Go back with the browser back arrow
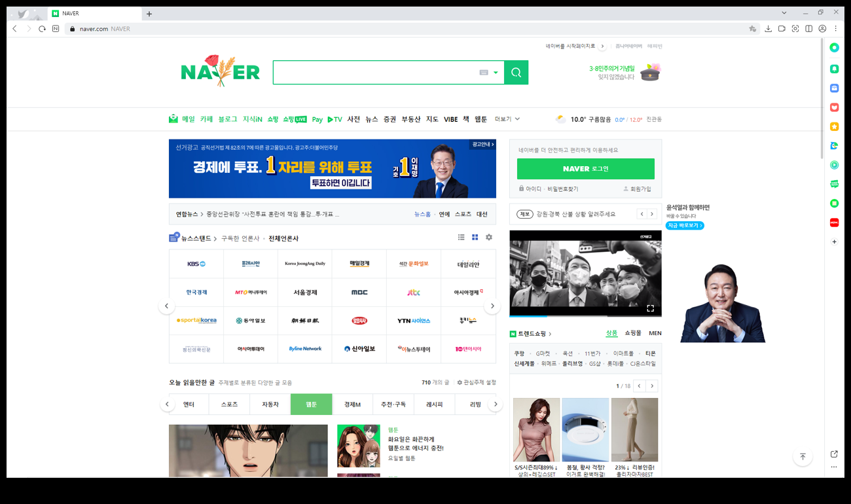Image resolution: width=851 pixels, height=504 pixels. coord(14,29)
